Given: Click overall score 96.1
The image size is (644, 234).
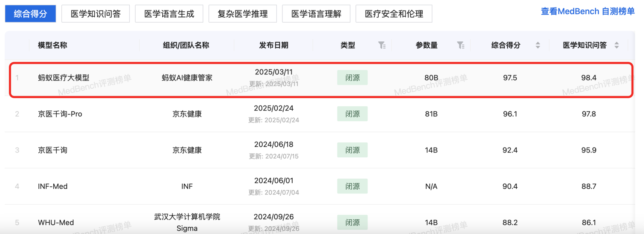Looking at the screenshot, I should pos(510,114).
